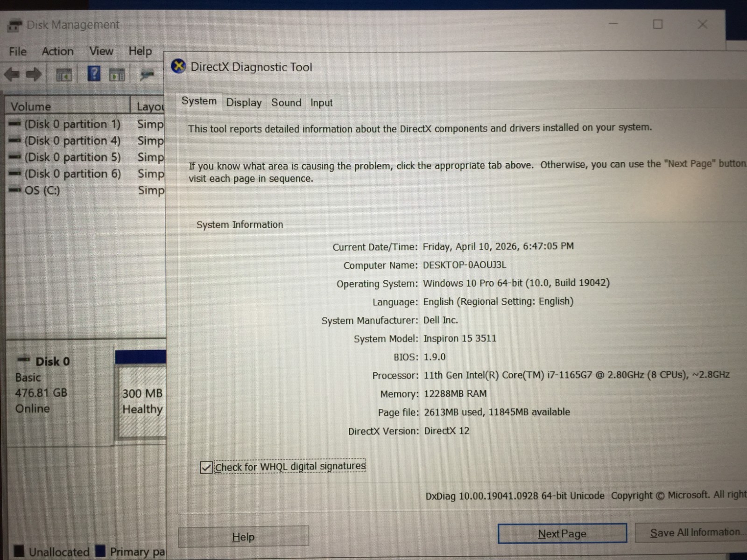Switch to the Display tab
The height and width of the screenshot is (560, 747).
[244, 103]
